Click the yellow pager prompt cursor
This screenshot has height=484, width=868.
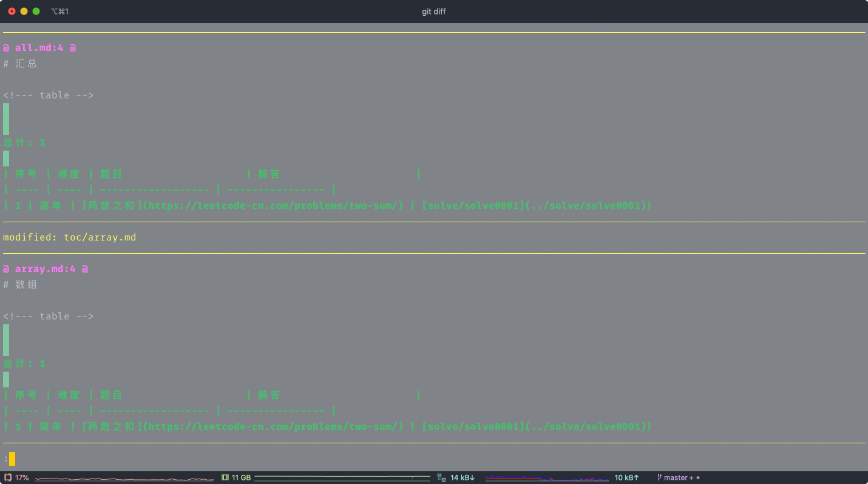tap(12, 458)
